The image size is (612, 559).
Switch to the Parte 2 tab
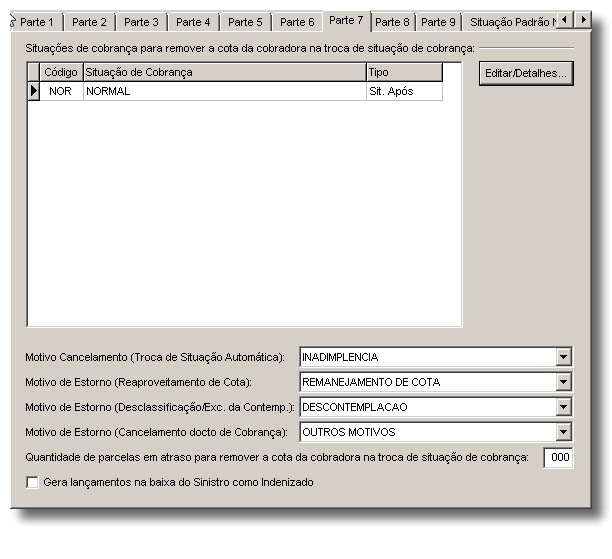click(x=89, y=22)
